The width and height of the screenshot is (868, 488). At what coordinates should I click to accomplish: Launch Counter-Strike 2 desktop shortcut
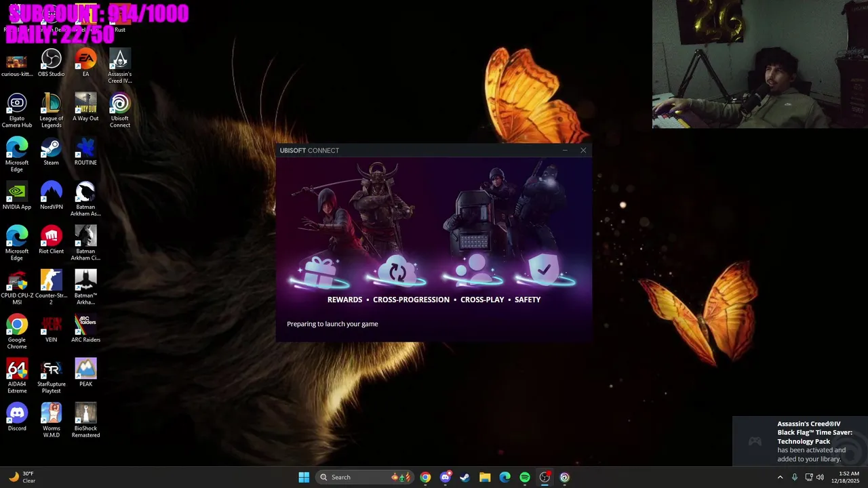[52, 287]
